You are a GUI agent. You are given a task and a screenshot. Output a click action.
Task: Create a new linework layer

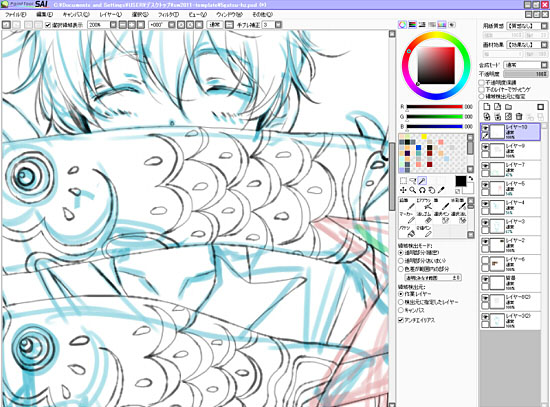point(497,107)
